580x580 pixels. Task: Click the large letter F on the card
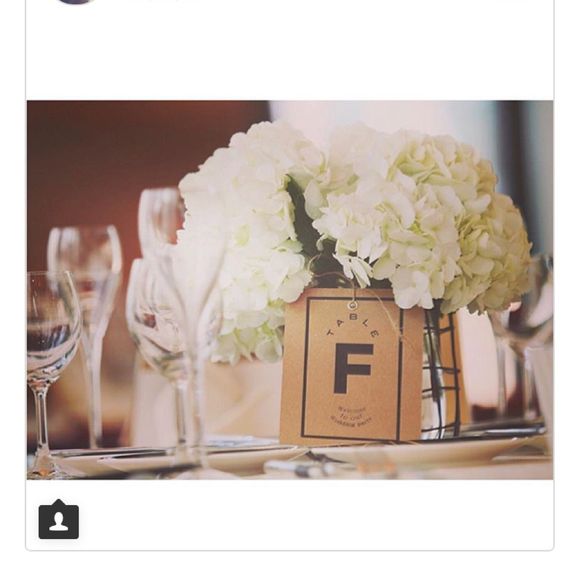click(x=353, y=368)
